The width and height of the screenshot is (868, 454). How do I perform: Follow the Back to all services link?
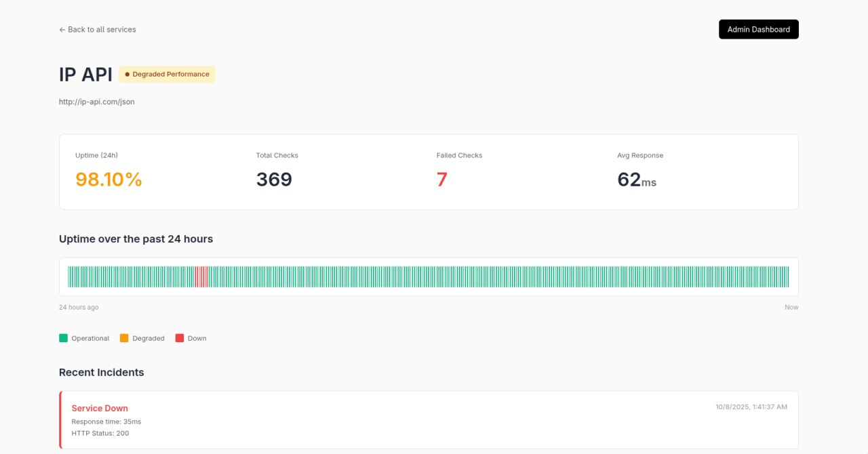click(x=97, y=29)
